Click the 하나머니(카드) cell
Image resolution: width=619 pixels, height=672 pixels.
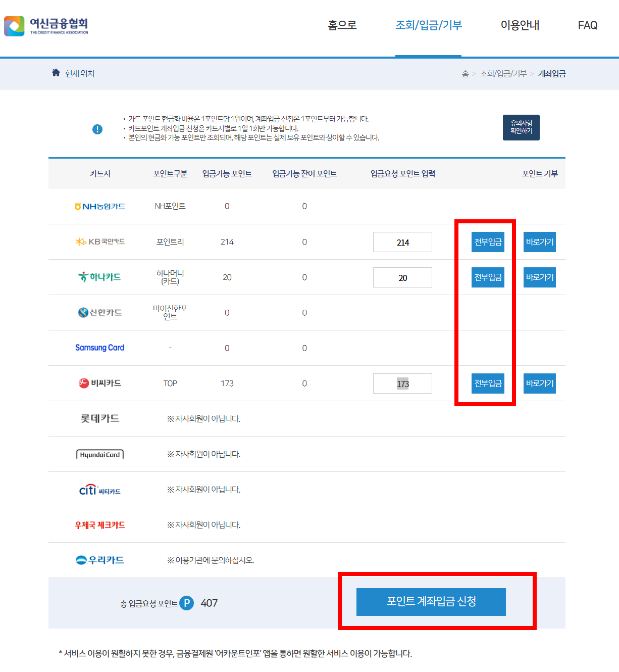170,277
